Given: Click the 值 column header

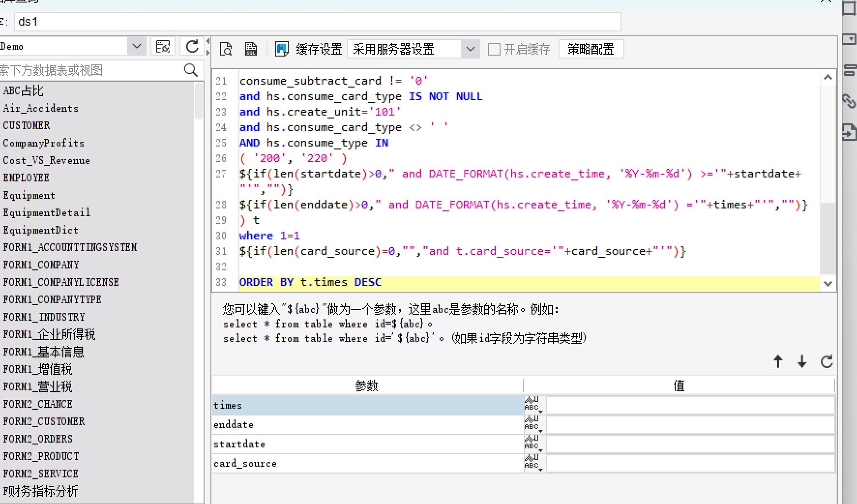Looking at the screenshot, I should (x=679, y=385).
